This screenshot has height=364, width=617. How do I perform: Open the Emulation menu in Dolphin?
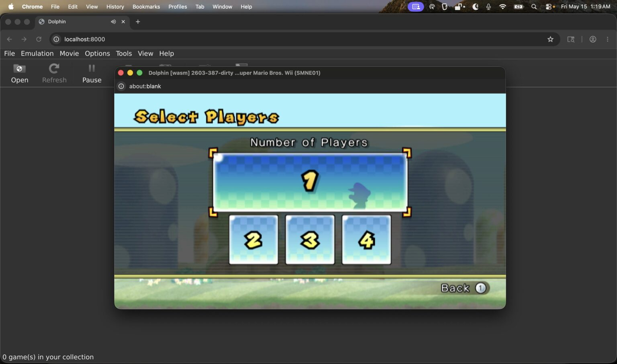point(37,53)
